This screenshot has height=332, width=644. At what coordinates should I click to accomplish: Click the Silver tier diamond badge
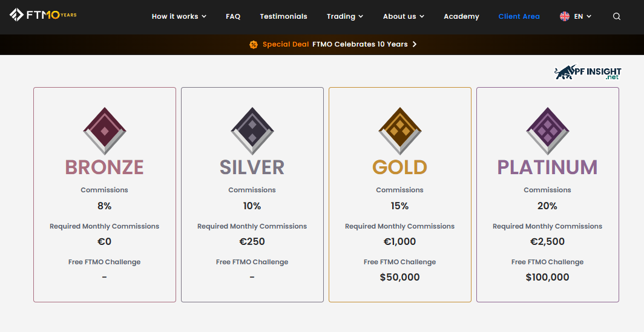tap(252, 131)
